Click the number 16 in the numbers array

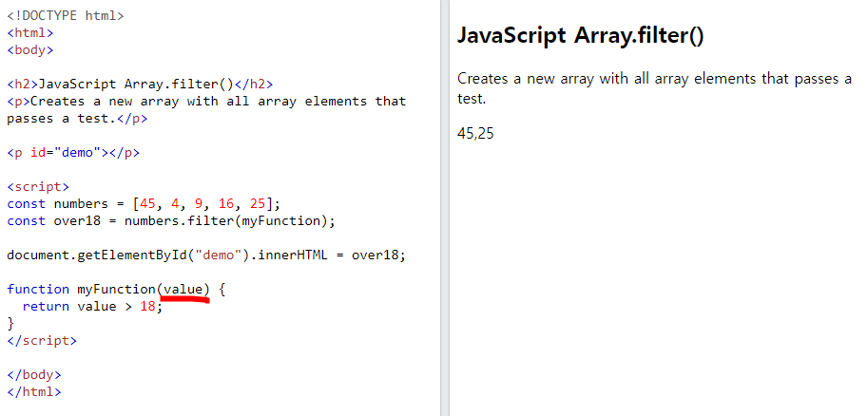[x=226, y=203]
